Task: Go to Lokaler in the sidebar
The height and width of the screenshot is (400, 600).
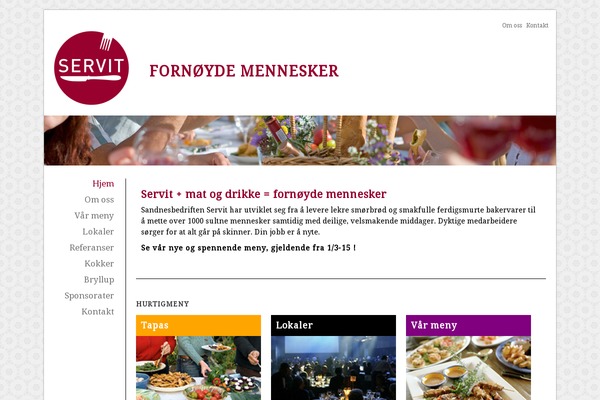Action: pyautogui.click(x=98, y=232)
